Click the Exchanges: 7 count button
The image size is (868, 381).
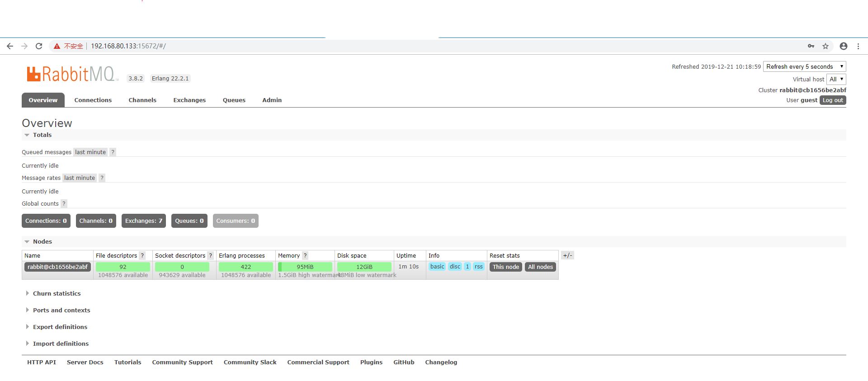[144, 221]
